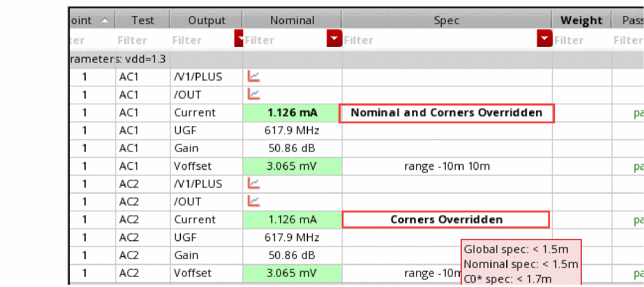Click the Weight column header
The height and width of the screenshot is (287, 644).
(x=581, y=20)
